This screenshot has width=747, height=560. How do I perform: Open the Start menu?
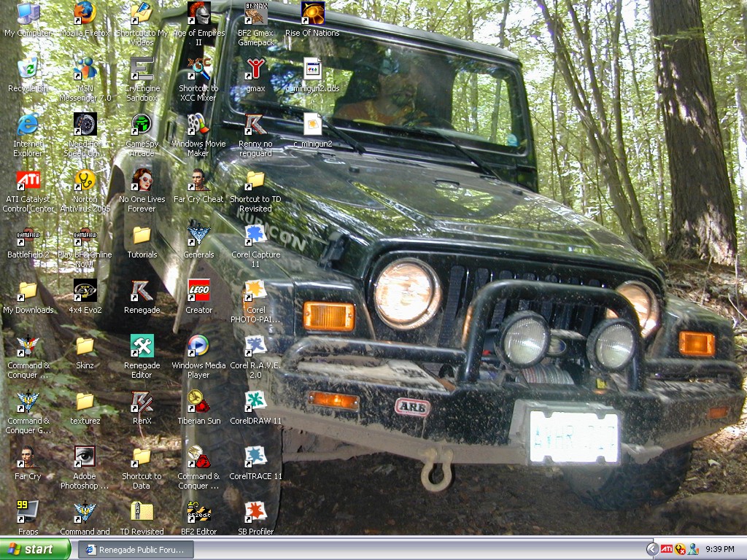coord(31,549)
